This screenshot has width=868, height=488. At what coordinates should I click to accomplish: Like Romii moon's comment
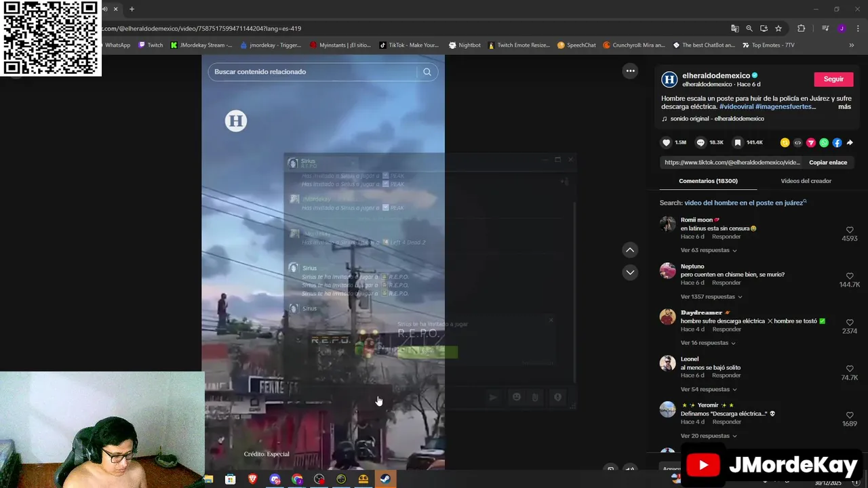coord(850,230)
